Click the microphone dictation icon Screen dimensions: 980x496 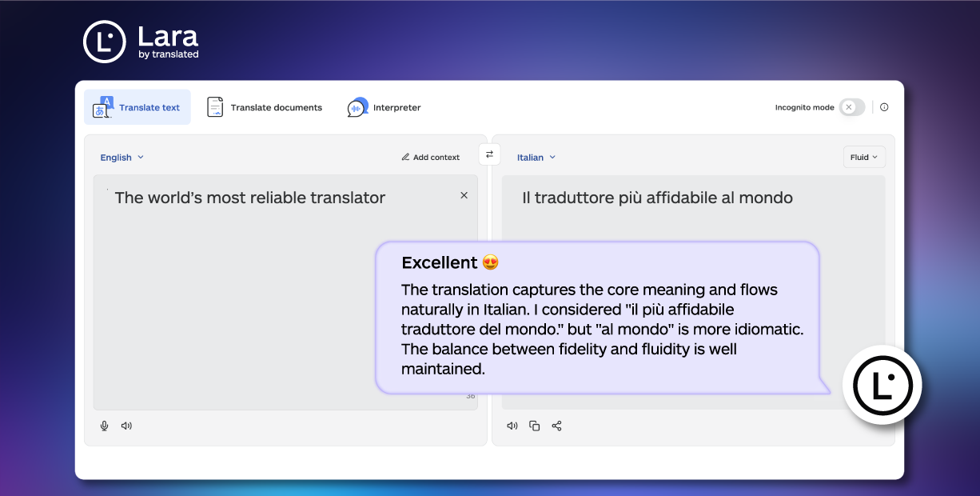click(104, 426)
